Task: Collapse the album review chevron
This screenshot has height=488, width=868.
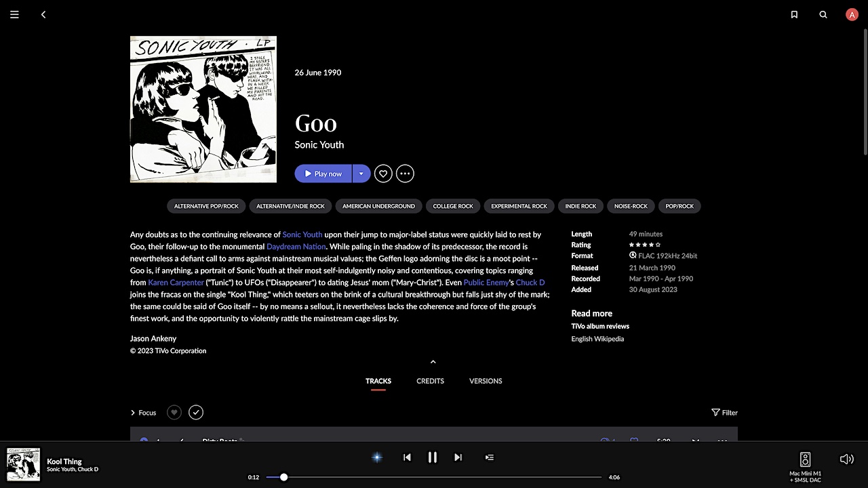Action: (433, 362)
